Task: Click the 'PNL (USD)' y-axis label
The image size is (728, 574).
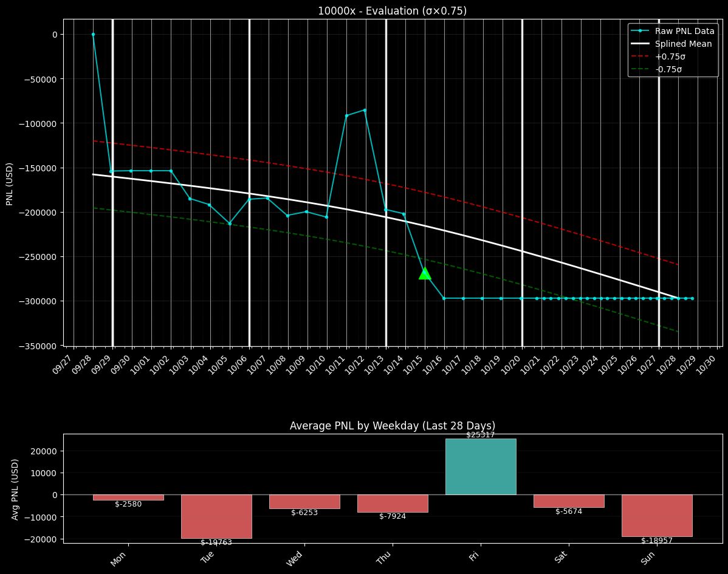Action: [10, 183]
